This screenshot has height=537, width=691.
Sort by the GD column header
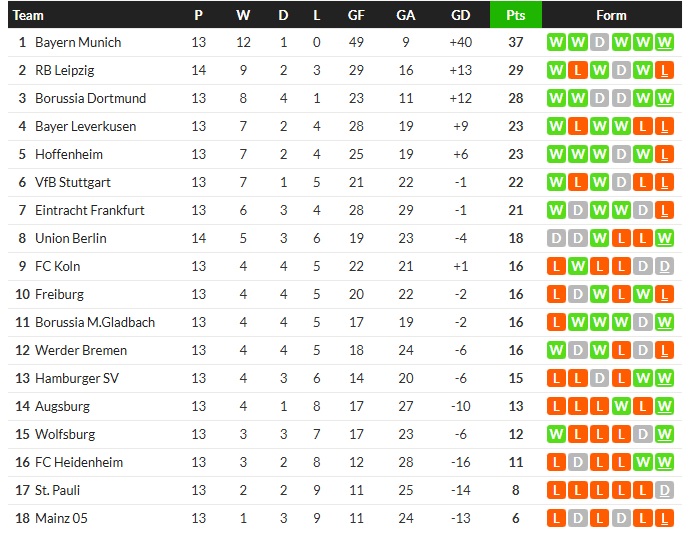pos(460,15)
